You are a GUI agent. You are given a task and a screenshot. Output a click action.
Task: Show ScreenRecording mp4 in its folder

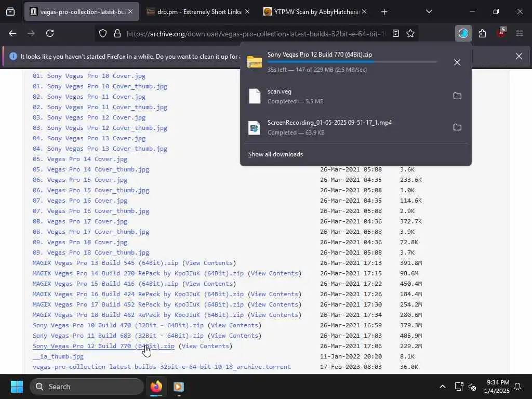(x=457, y=127)
